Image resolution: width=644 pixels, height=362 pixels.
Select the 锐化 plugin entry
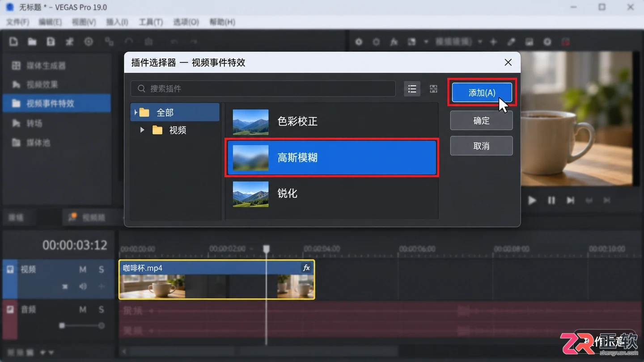[x=331, y=194]
